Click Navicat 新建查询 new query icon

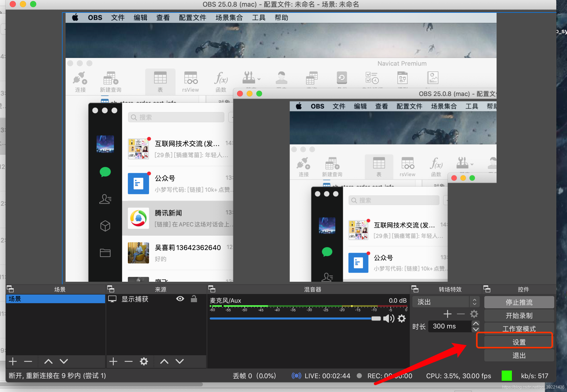[110, 82]
